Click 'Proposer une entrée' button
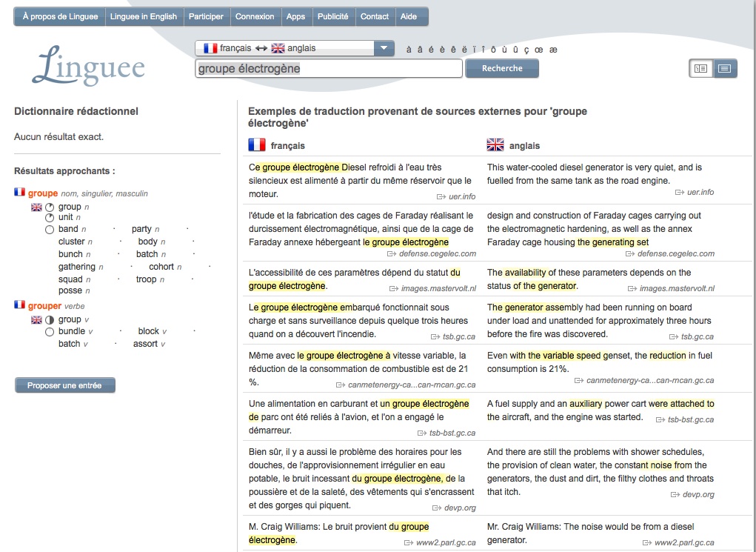Image resolution: width=756 pixels, height=552 pixels. pos(65,385)
